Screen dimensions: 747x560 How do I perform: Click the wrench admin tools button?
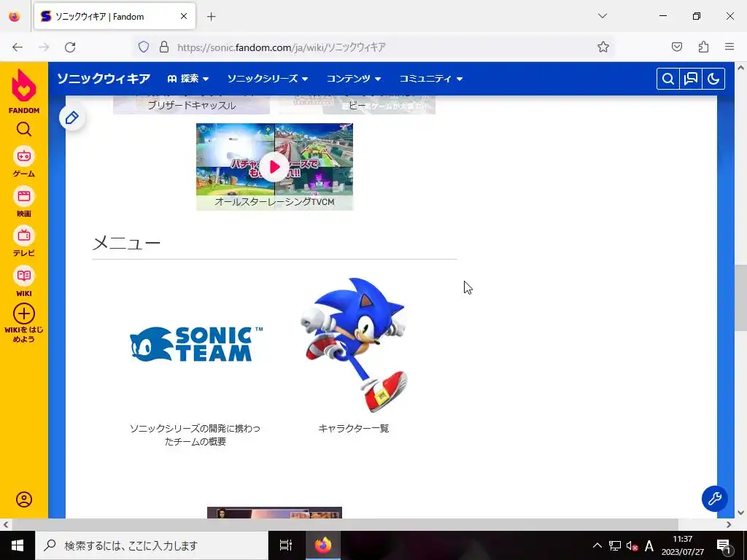[715, 499]
